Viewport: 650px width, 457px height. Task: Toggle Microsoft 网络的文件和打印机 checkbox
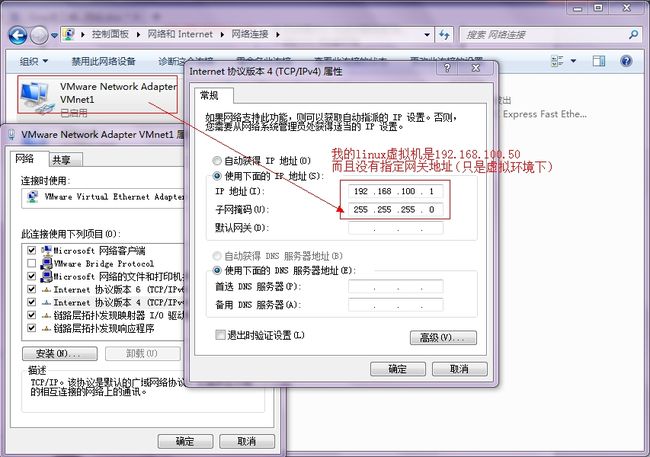coord(31,276)
